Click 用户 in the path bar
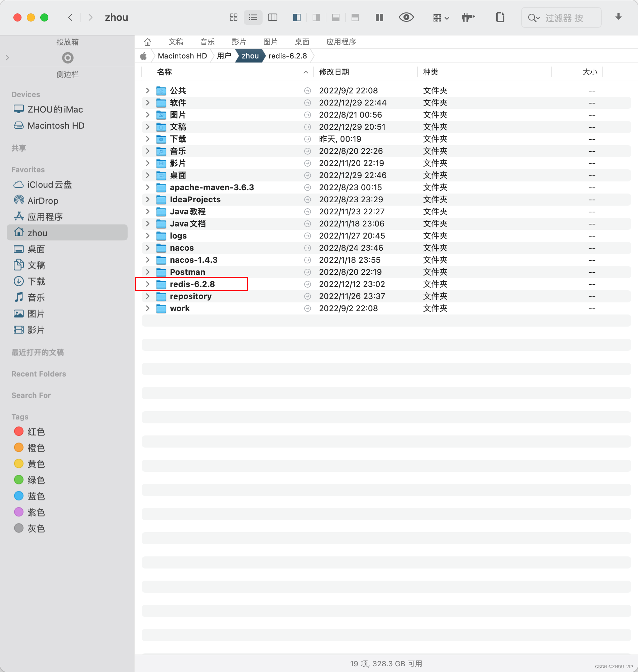Viewport: 638px width, 672px height. 224,56
